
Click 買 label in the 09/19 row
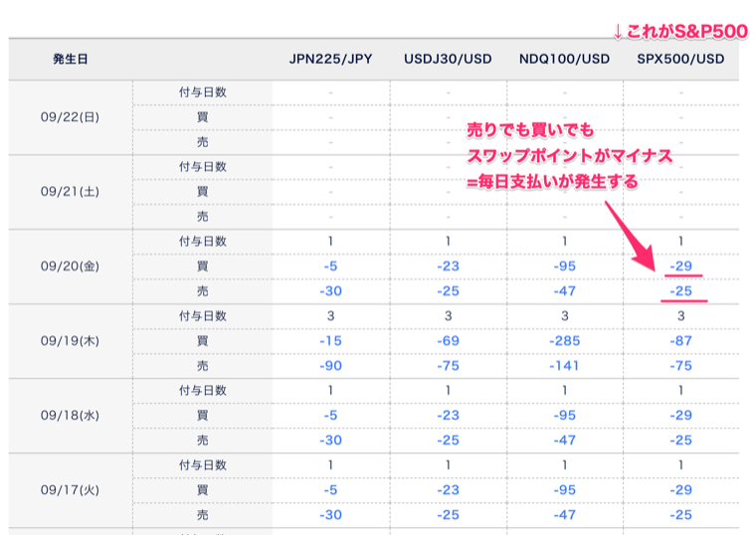point(203,341)
